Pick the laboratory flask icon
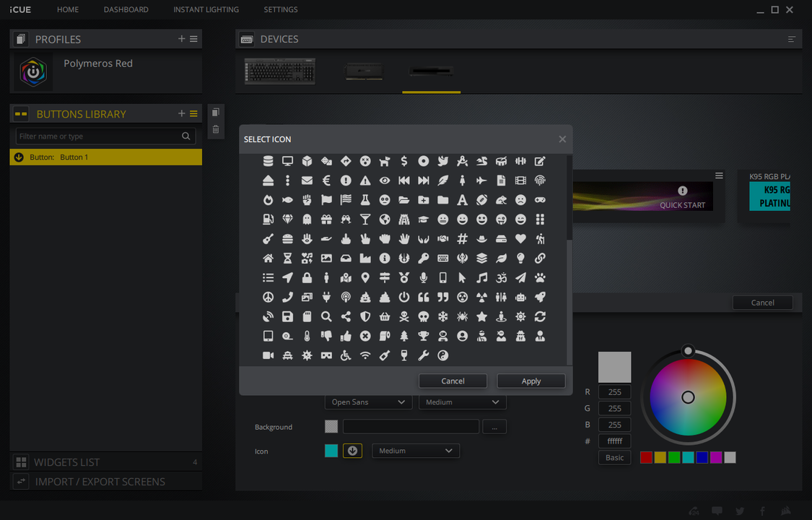This screenshot has width=812, height=520. (365, 200)
